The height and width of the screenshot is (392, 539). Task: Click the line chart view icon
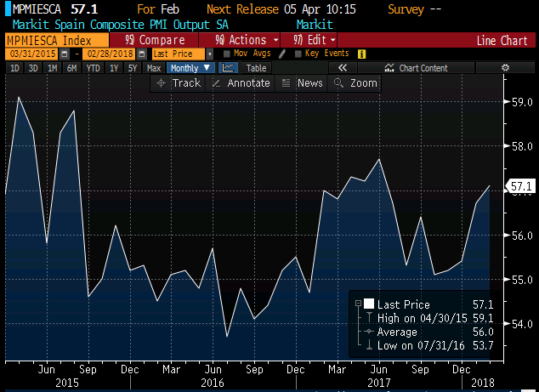[x=229, y=68]
